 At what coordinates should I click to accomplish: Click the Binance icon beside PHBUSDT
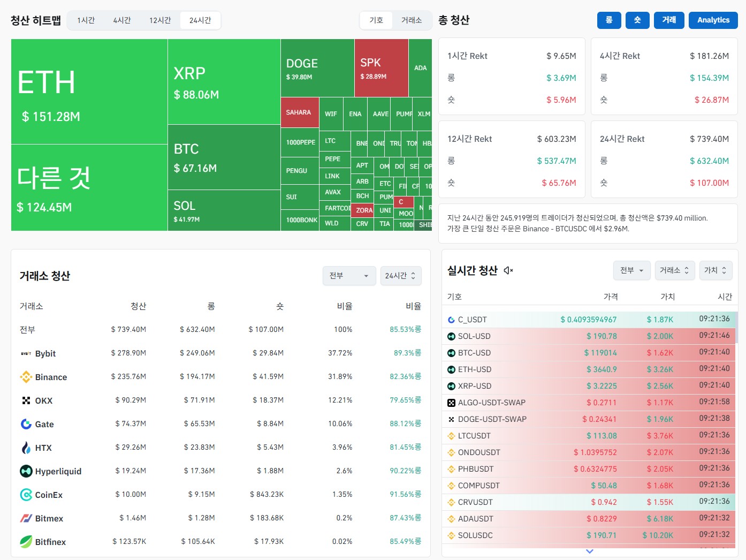451,469
